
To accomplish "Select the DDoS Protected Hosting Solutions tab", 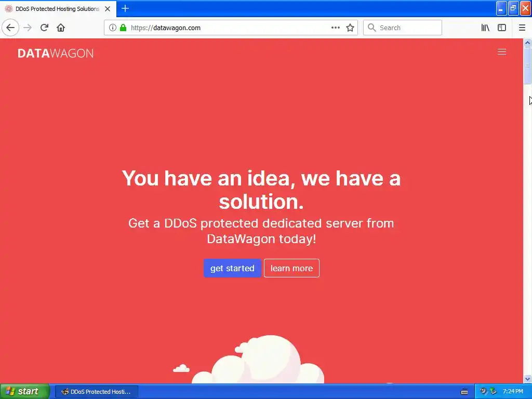I will coord(58,9).
